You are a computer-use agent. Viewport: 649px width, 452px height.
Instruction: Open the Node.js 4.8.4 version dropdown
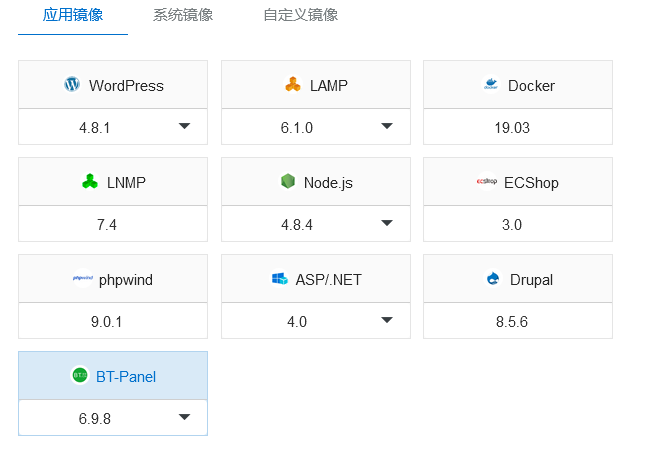[x=387, y=223]
